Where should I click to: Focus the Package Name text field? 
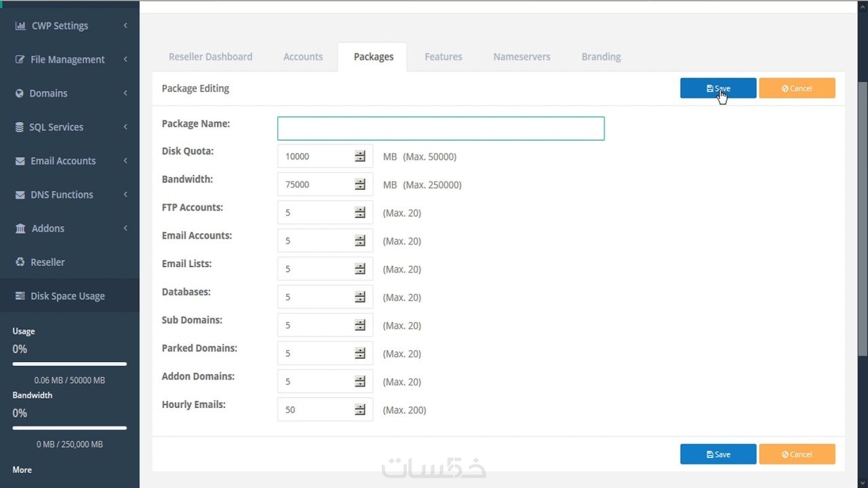[441, 129]
